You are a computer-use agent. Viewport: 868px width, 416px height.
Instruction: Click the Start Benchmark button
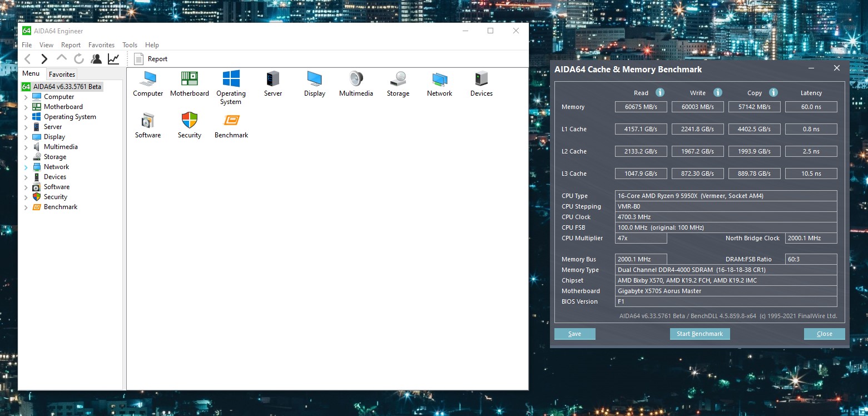pyautogui.click(x=700, y=334)
